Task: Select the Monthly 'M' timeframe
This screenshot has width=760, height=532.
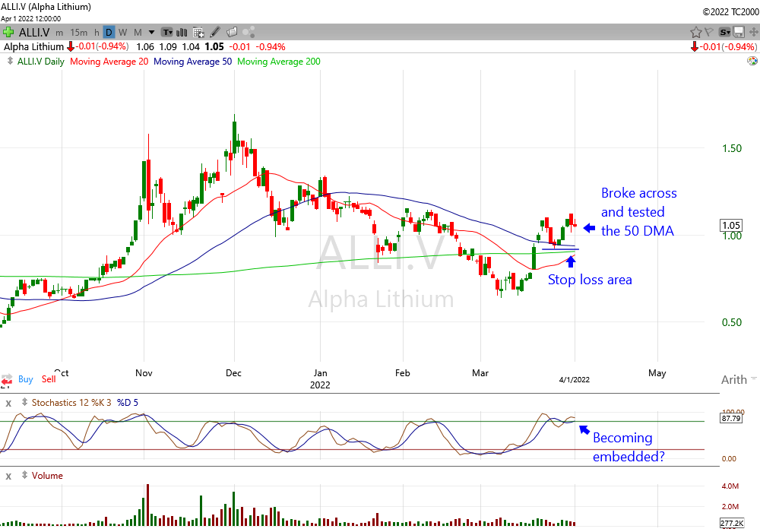Action: point(138,33)
